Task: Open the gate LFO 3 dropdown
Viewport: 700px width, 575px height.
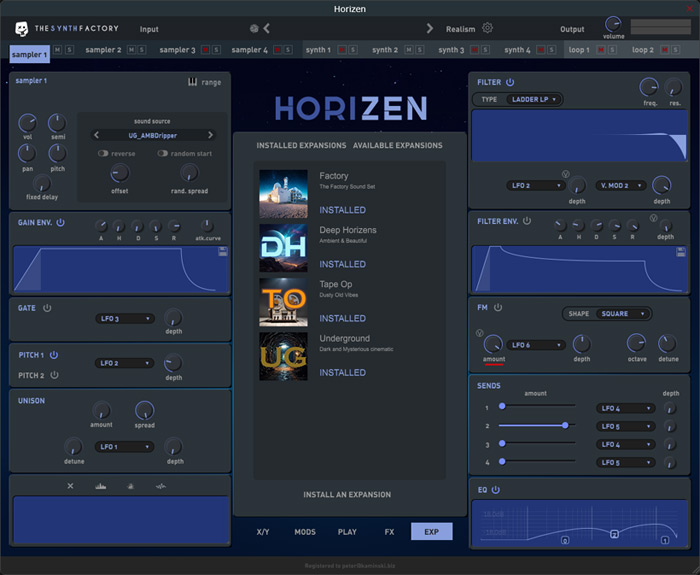Action: [x=125, y=318]
